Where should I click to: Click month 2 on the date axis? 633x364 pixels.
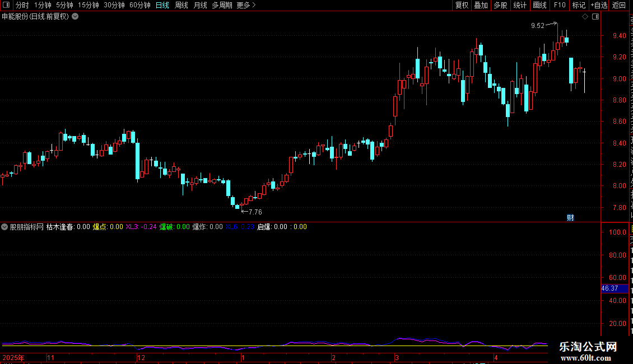(333, 357)
